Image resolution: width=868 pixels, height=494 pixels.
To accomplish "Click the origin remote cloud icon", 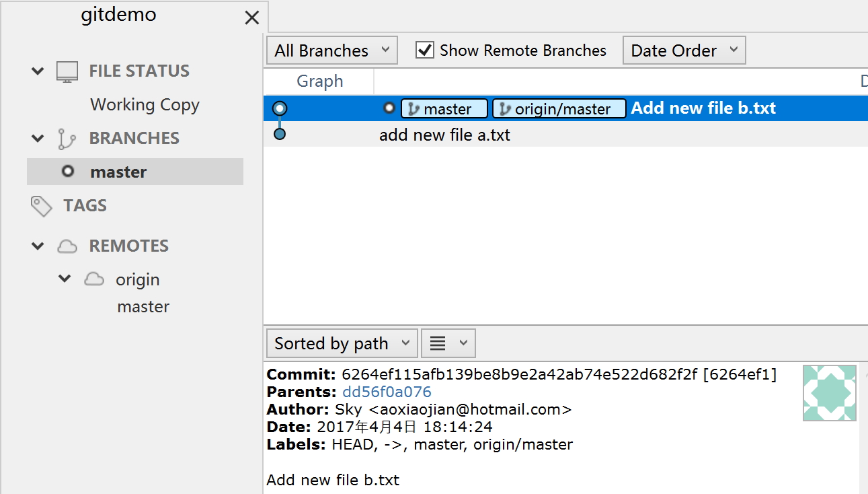I will click(x=93, y=279).
